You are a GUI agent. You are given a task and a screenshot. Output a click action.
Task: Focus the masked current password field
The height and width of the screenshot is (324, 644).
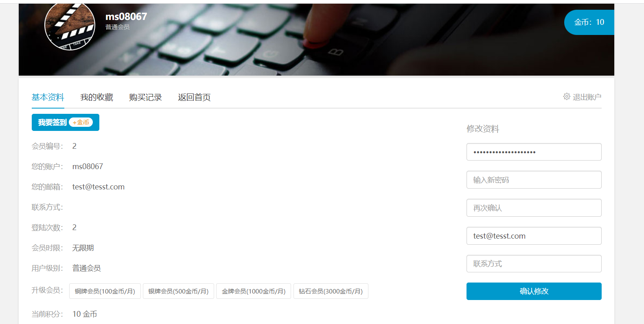coord(534,152)
